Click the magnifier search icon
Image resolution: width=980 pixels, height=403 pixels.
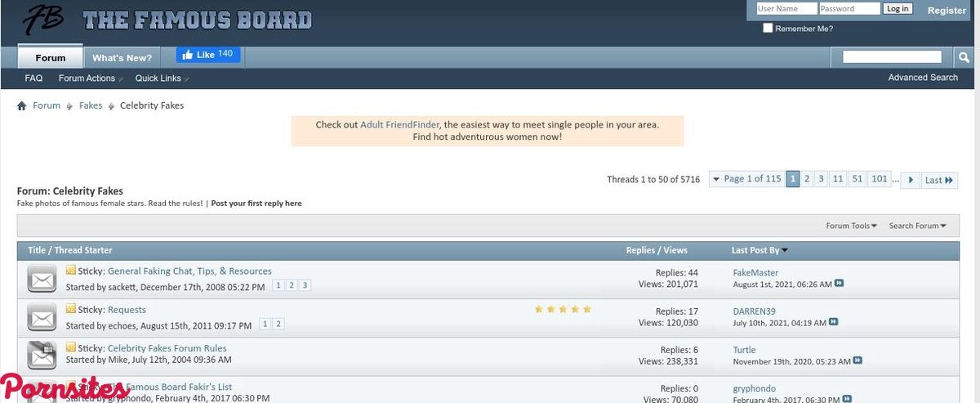point(964,57)
